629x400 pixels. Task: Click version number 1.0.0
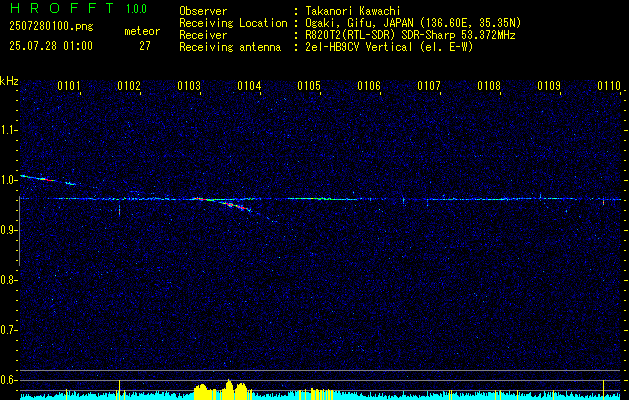(x=136, y=8)
